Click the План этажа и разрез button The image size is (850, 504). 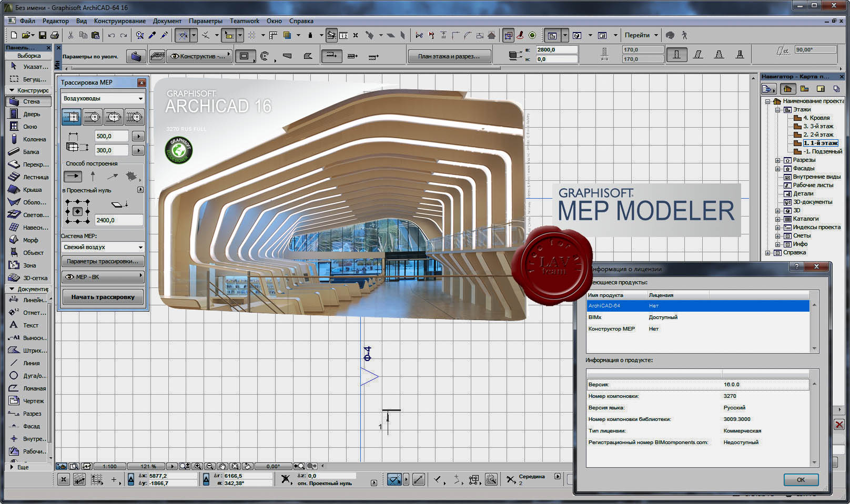pyautogui.click(x=449, y=56)
